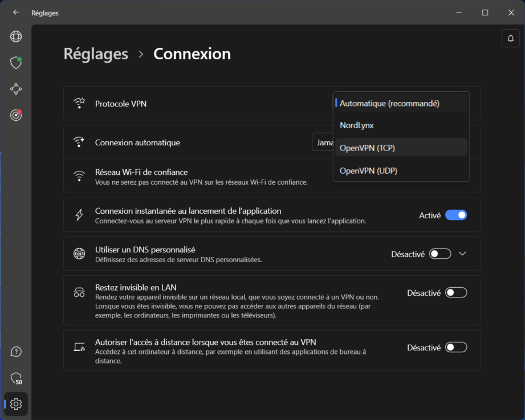
Task: Open the help chat bubble icon
Action: pos(16,352)
